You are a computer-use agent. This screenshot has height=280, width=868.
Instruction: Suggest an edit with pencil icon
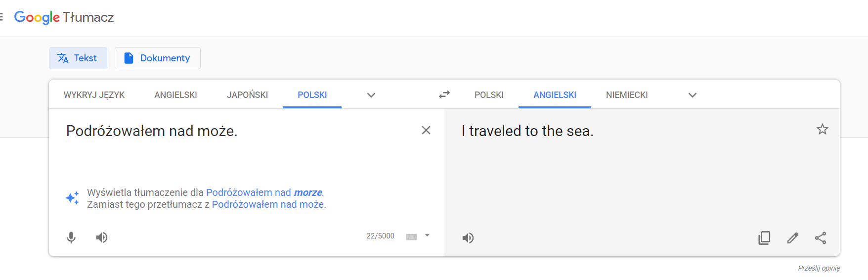click(x=792, y=238)
